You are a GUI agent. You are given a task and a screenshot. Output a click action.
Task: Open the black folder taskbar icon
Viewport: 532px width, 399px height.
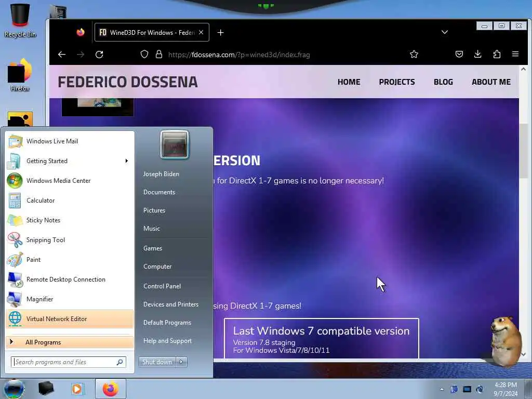tap(46, 389)
